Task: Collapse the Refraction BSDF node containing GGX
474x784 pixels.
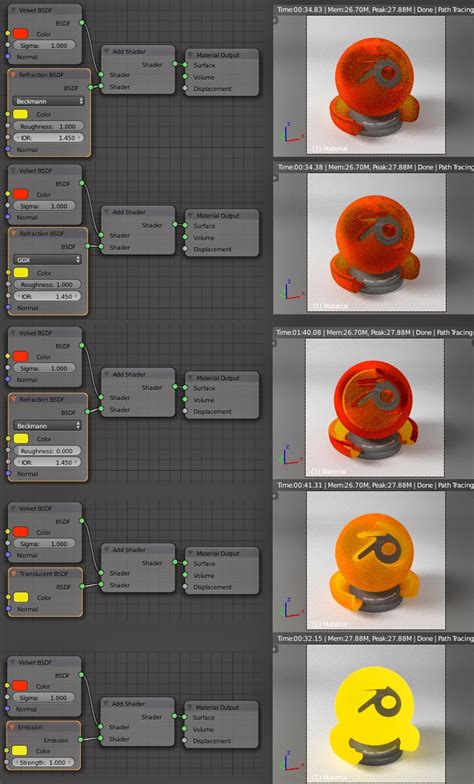Action: pyautogui.click(x=14, y=234)
